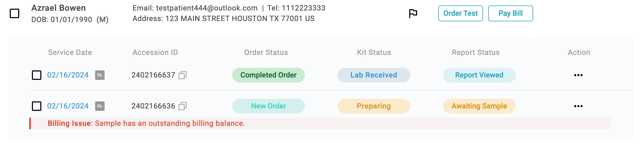
Task: Open the three-dot action menu for New Order
Action: 578,106
